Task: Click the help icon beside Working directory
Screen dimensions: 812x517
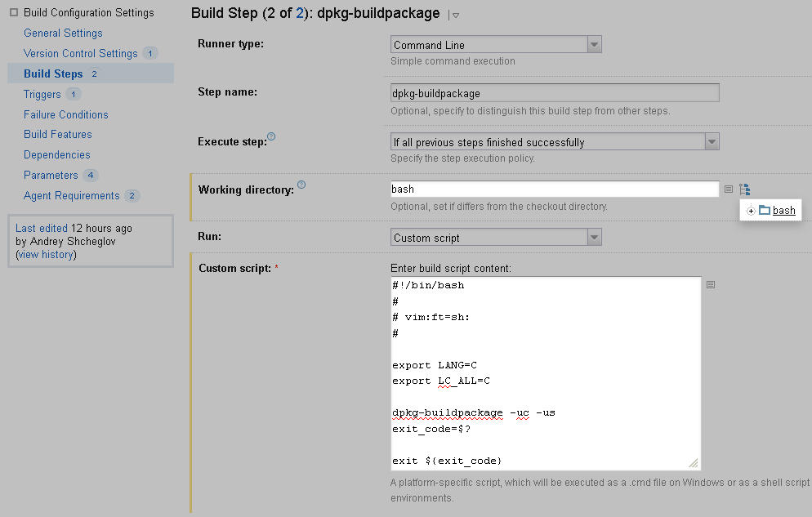Action: 301,185
